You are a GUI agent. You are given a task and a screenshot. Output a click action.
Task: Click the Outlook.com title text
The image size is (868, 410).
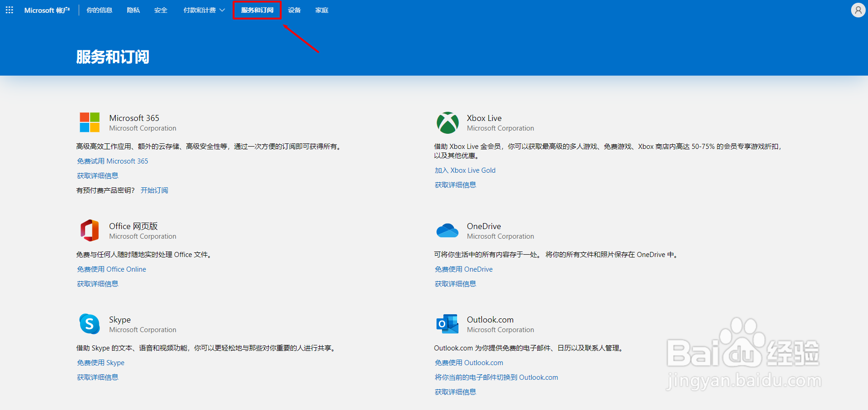(490, 320)
